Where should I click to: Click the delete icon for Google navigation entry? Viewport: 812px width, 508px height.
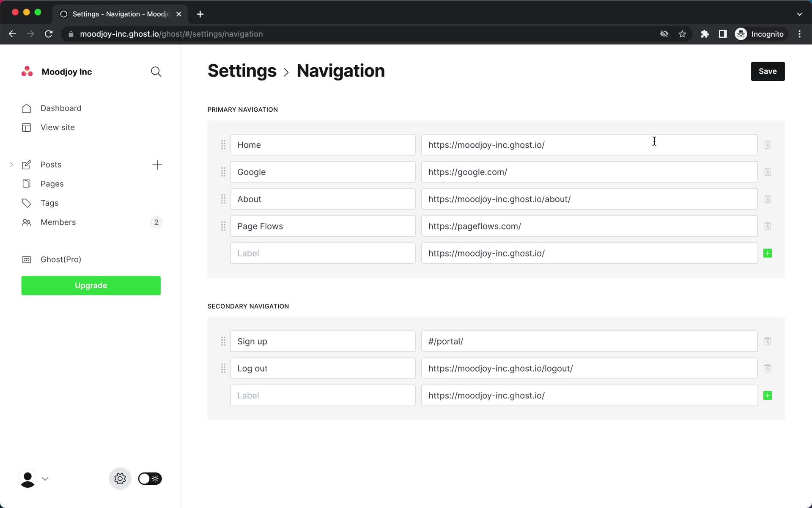pyautogui.click(x=767, y=171)
